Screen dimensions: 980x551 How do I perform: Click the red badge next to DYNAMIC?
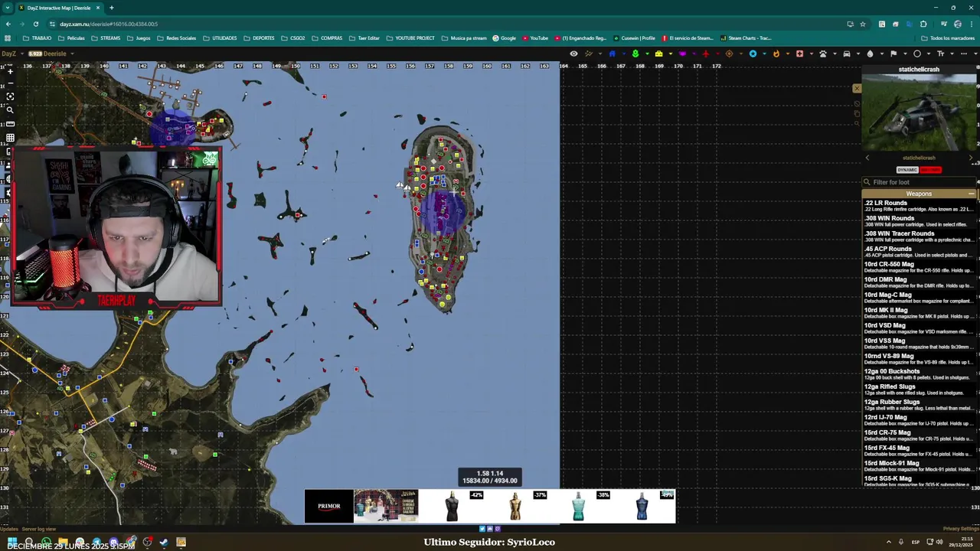[x=931, y=170]
